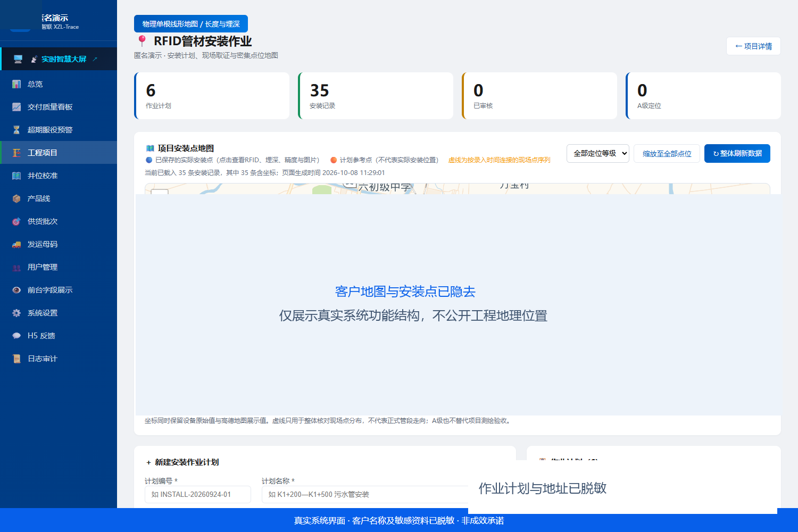Click the 系统设置 gear icon

coord(16,313)
